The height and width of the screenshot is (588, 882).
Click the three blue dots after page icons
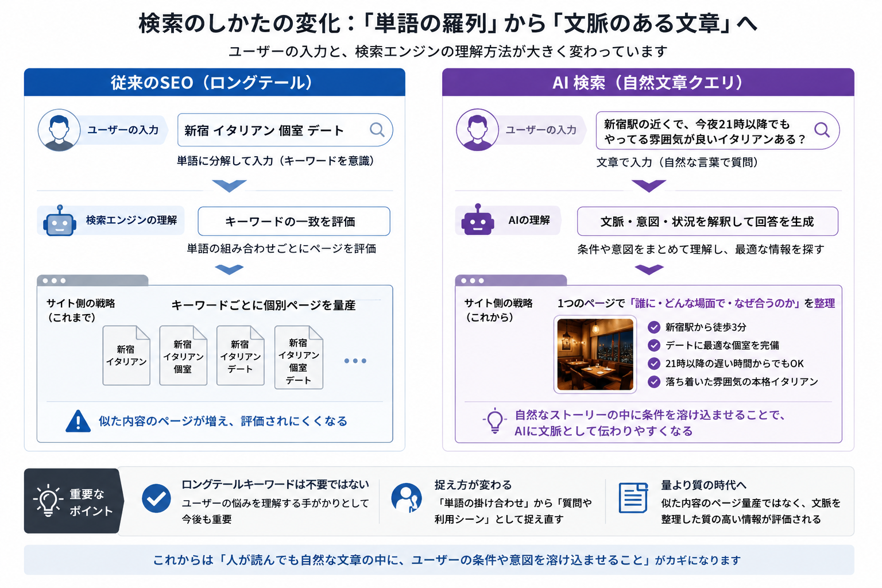(x=355, y=361)
